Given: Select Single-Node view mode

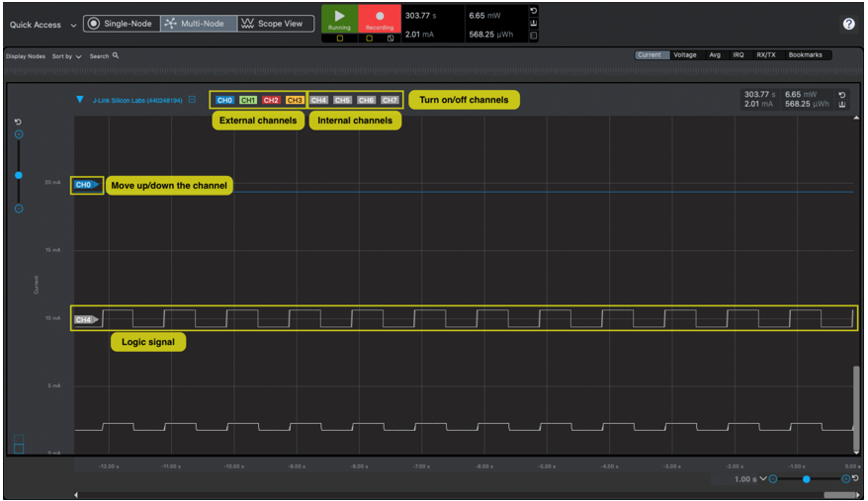Looking at the screenshot, I should [123, 24].
